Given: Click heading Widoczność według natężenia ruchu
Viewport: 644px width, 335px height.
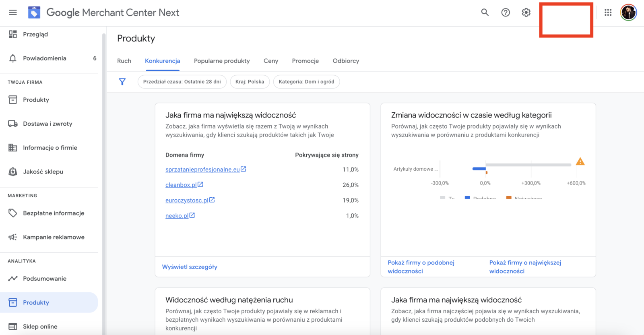Looking at the screenshot, I should click(229, 300).
